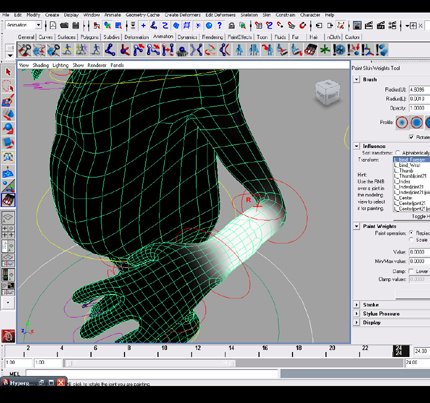Click the question mark help icon
This screenshot has width=430, height=403.
coord(219,25)
